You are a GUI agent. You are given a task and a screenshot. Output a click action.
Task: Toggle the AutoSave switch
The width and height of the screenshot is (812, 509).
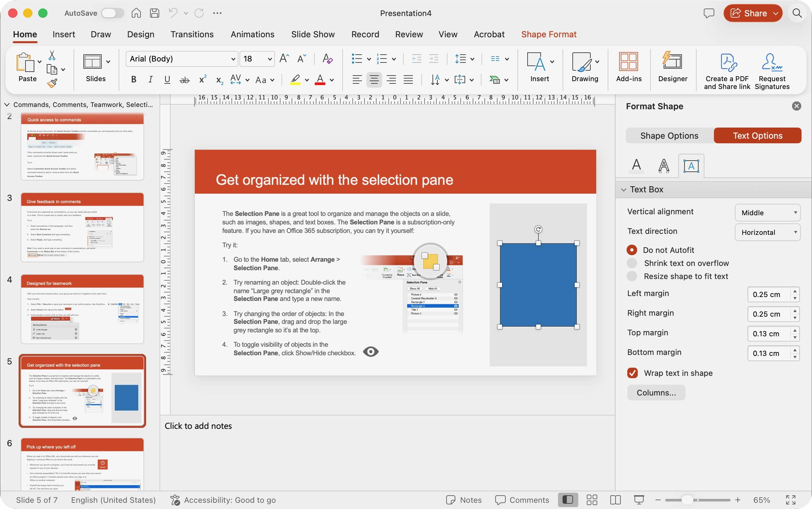click(x=112, y=13)
